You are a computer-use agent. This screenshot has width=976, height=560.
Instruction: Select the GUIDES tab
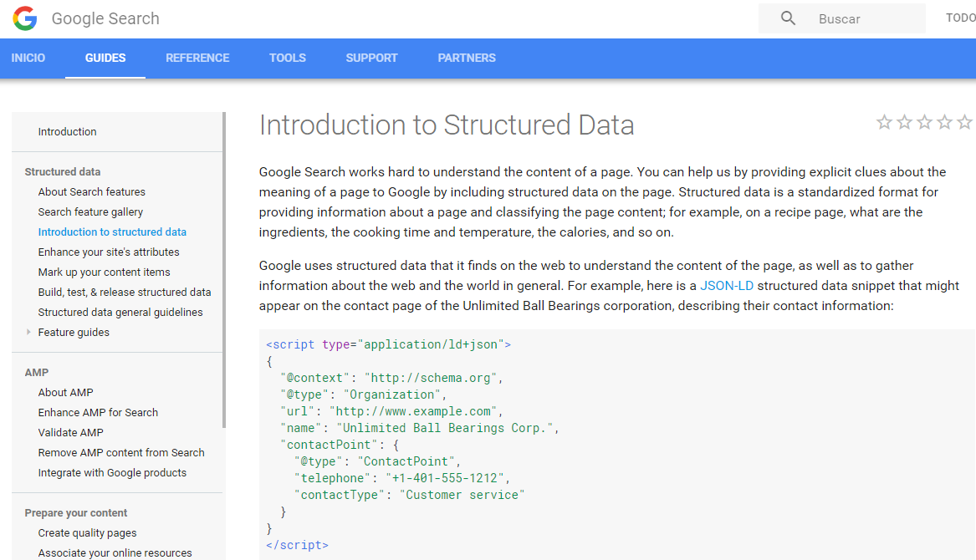[105, 58]
